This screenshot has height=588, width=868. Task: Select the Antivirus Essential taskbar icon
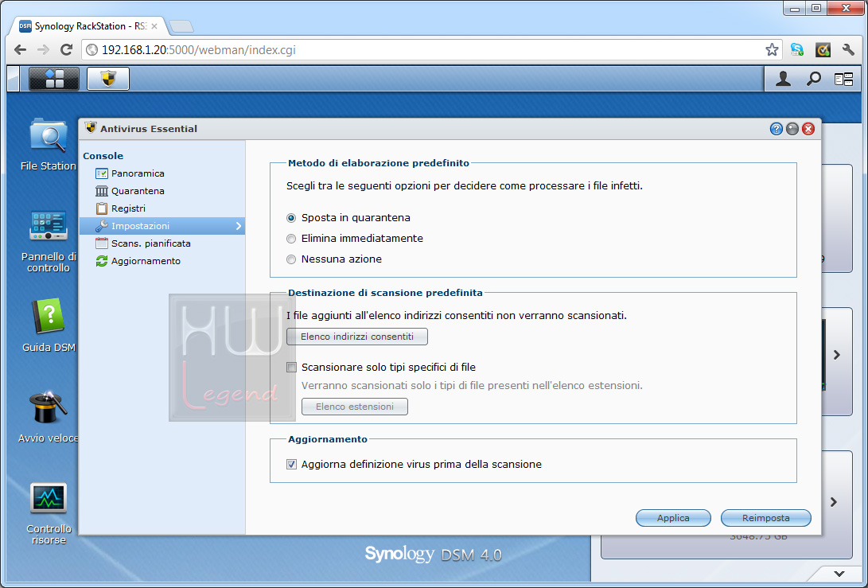[108, 79]
